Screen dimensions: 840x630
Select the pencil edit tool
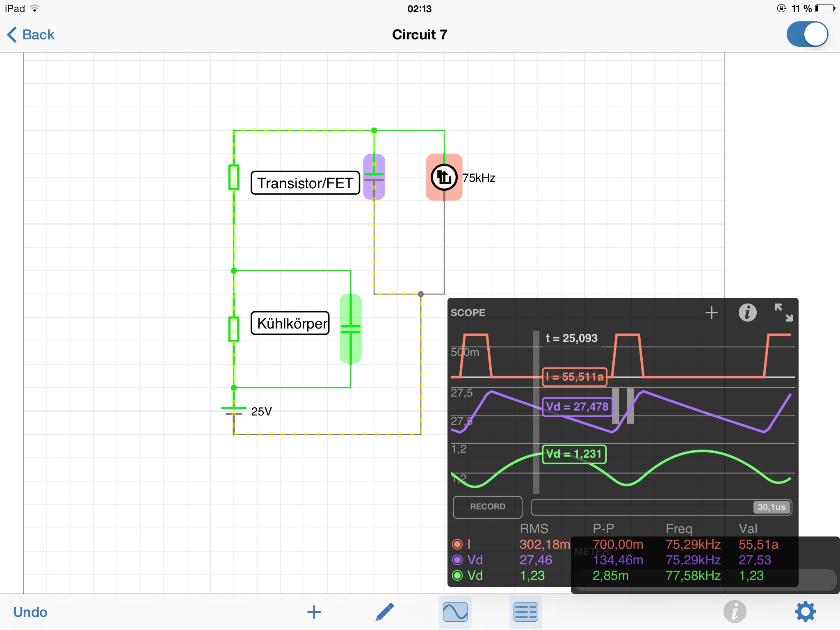[385, 612]
